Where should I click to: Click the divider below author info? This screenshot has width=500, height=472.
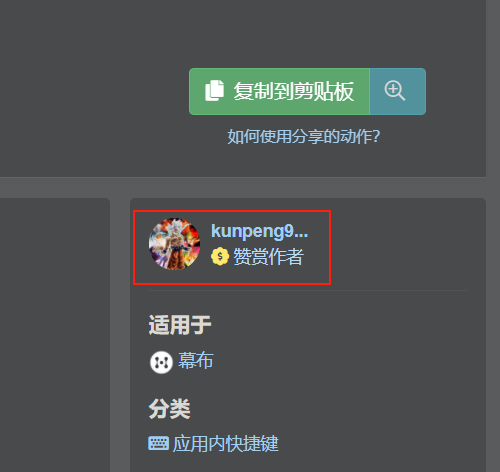308,291
